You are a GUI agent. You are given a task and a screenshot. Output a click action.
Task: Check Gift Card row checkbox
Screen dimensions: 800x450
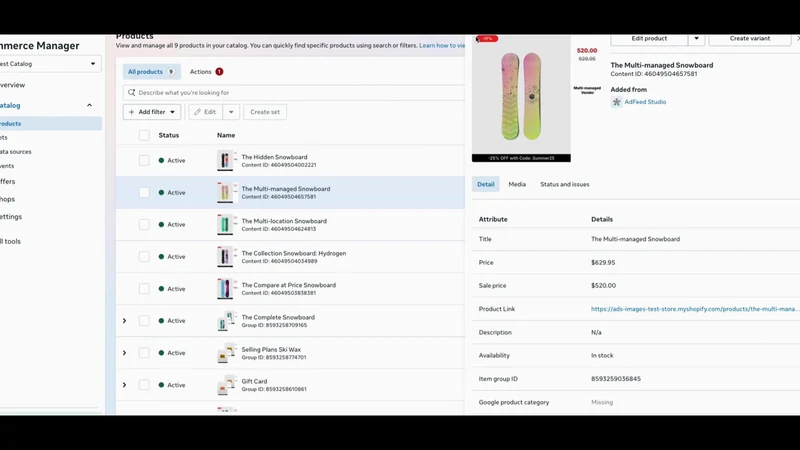144,385
